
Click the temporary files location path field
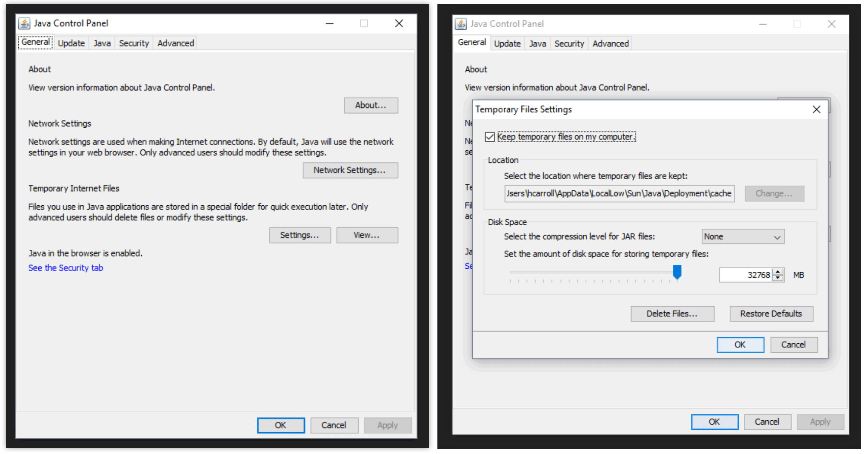pos(619,193)
